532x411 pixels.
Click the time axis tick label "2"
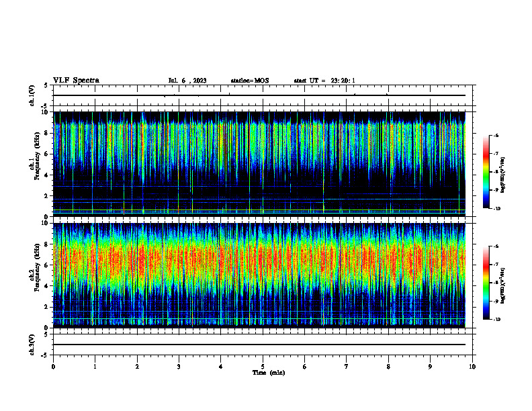click(x=137, y=367)
